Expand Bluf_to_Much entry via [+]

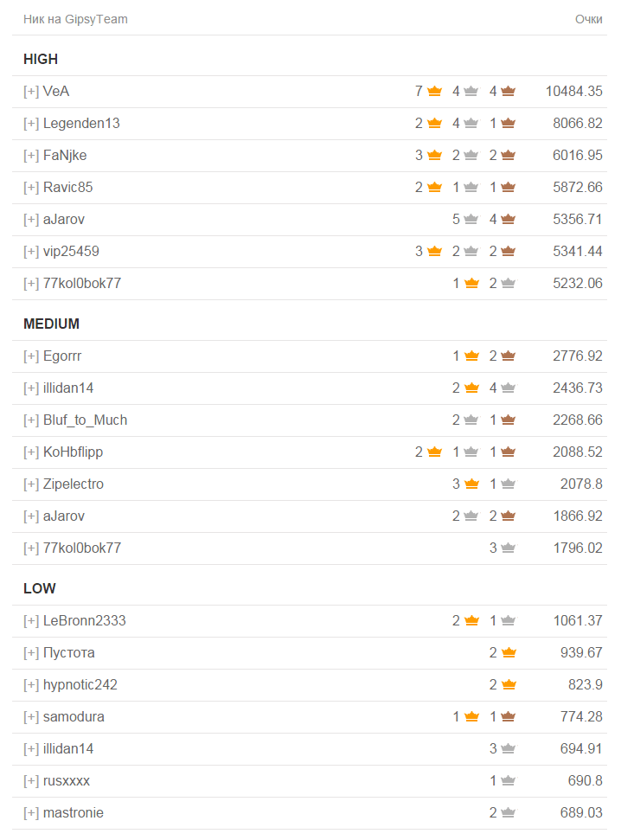pyautogui.click(x=31, y=420)
